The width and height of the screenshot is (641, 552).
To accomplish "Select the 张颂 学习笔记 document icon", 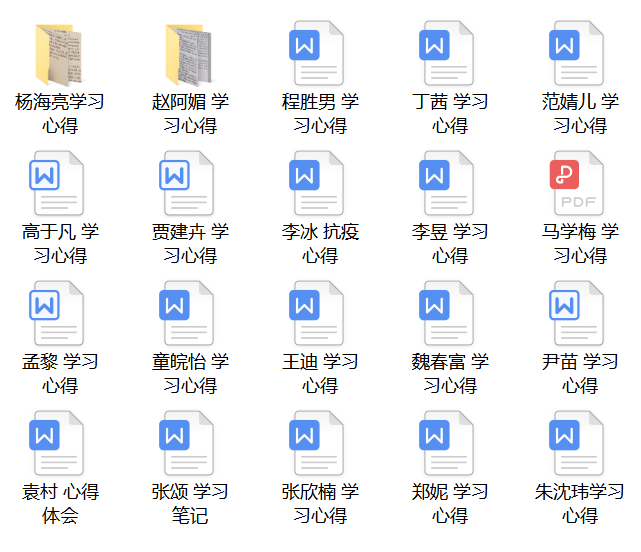I will 186,443.
